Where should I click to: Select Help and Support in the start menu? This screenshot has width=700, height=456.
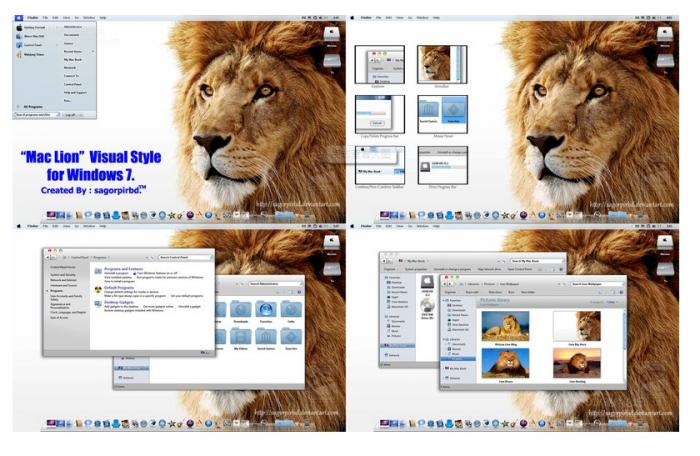(x=75, y=92)
